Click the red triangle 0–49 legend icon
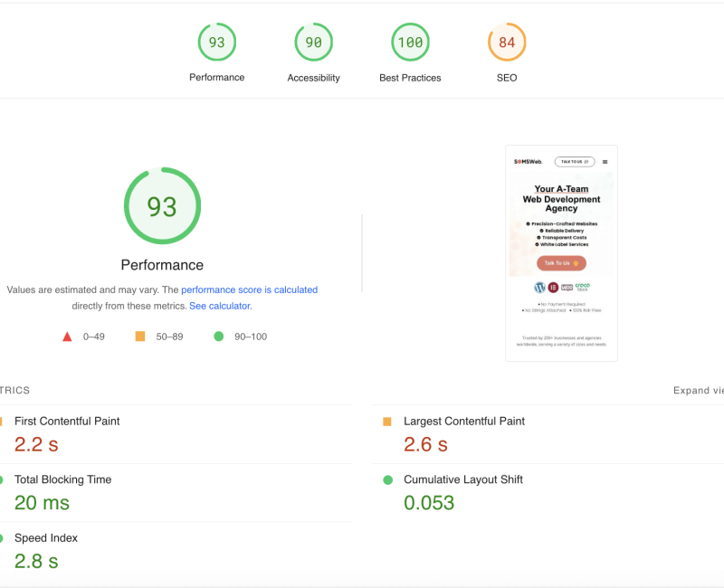This screenshot has height=588, width=724. point(67,337)
